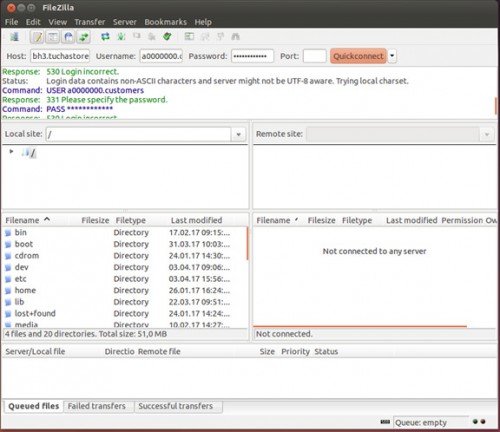This screenshot has width=500, height=432.
Task: Click the etc folder icon
Action: (x=8, y=279)
